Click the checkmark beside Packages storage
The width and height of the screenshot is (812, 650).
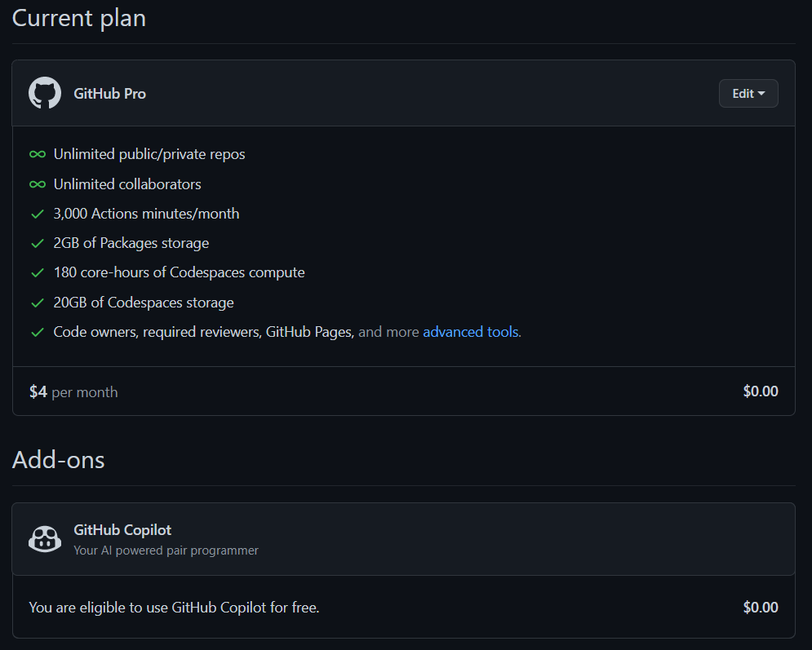point(37,242)
